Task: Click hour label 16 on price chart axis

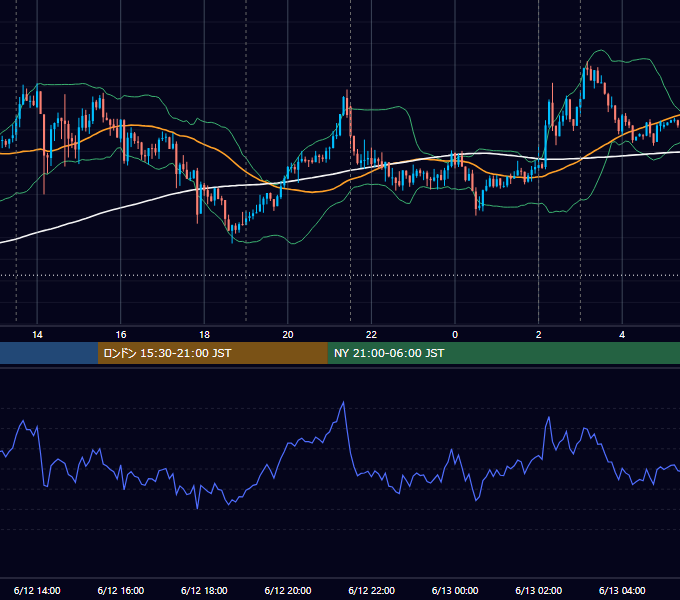Action: pos(121,335)
